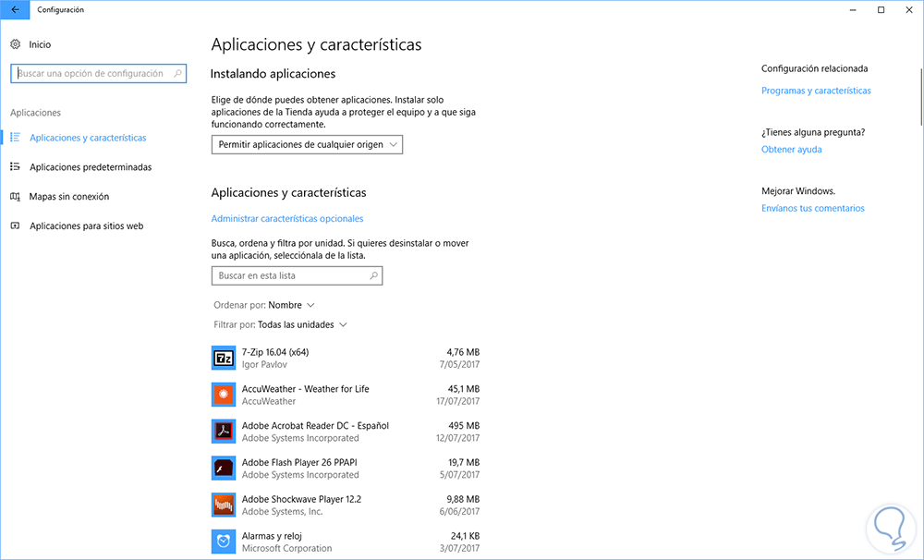Select Adobe Shockwave Player 12.2 entry

pos(346,505)
